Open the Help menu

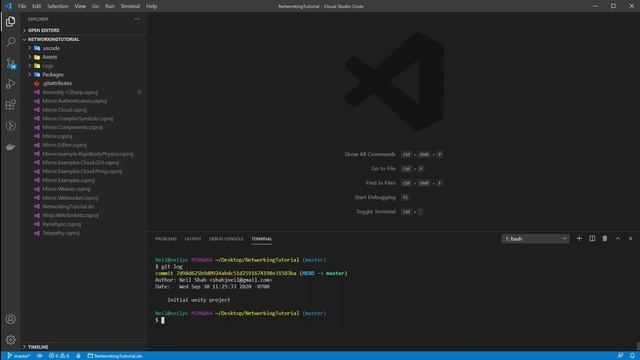click(151, 6)
